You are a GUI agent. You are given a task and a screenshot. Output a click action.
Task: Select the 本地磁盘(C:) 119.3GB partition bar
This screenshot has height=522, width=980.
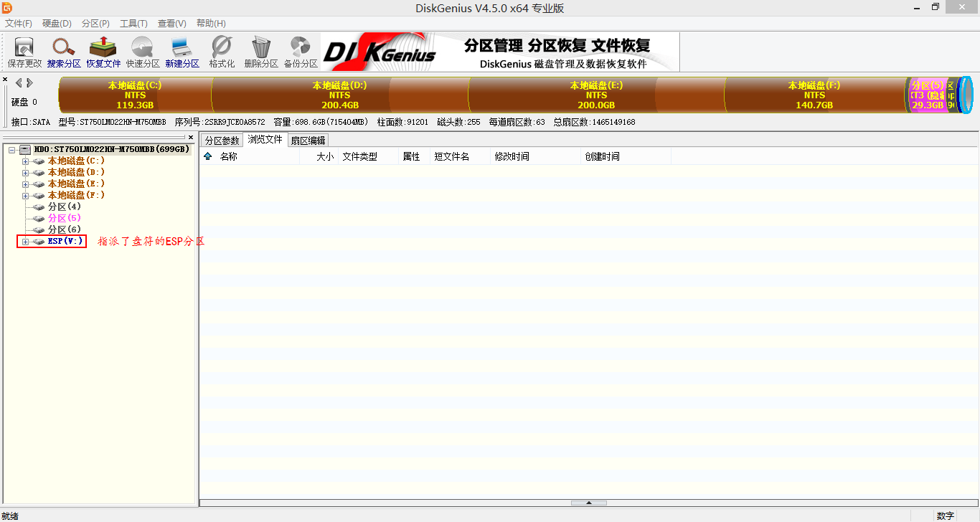coord(135,95)
